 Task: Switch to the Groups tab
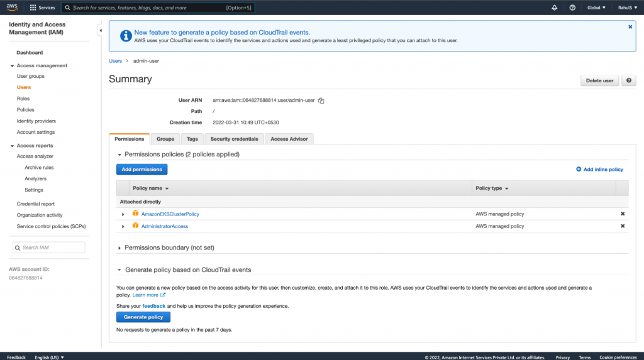pyautogui.click(x=165, y=139)
